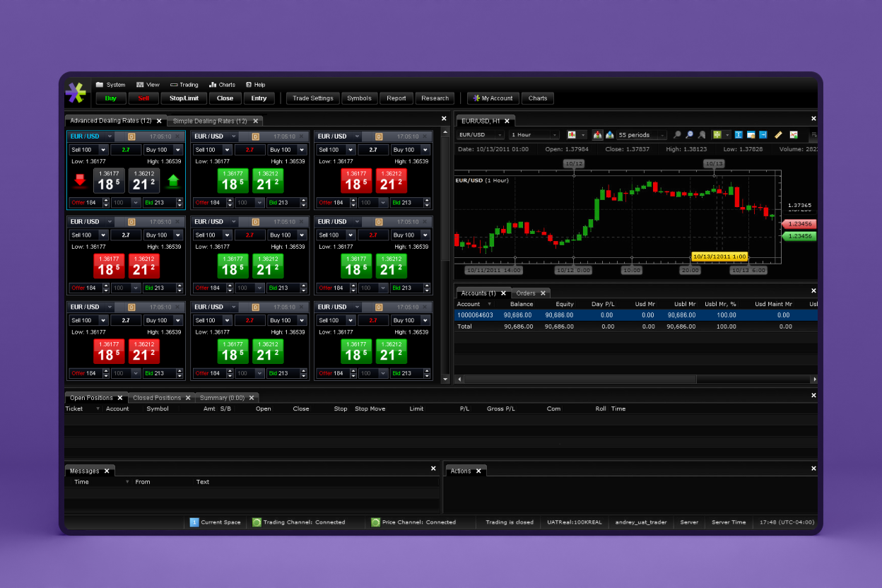
Task: Click the Trade Settings button
Action: [312, 98]
